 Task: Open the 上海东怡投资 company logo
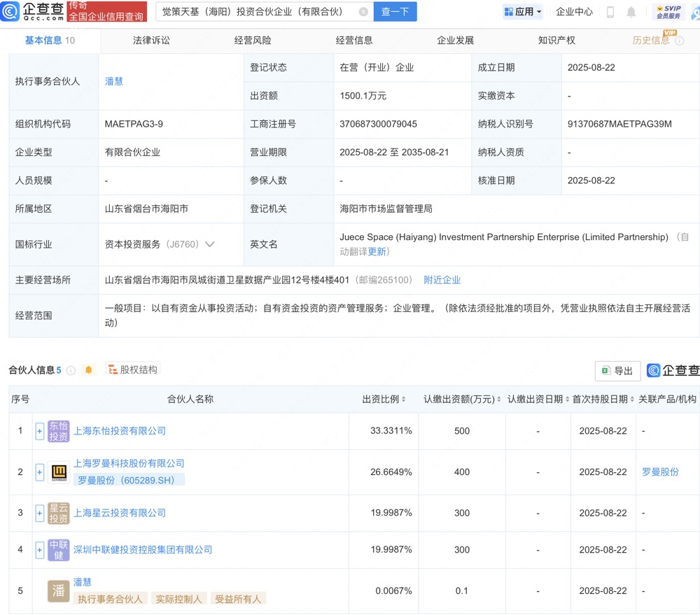59,431
